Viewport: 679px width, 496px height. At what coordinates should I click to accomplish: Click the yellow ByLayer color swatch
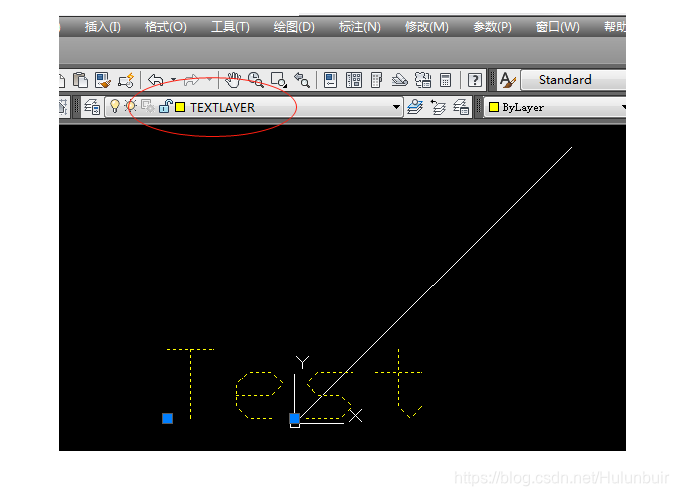tap(494, 107)
